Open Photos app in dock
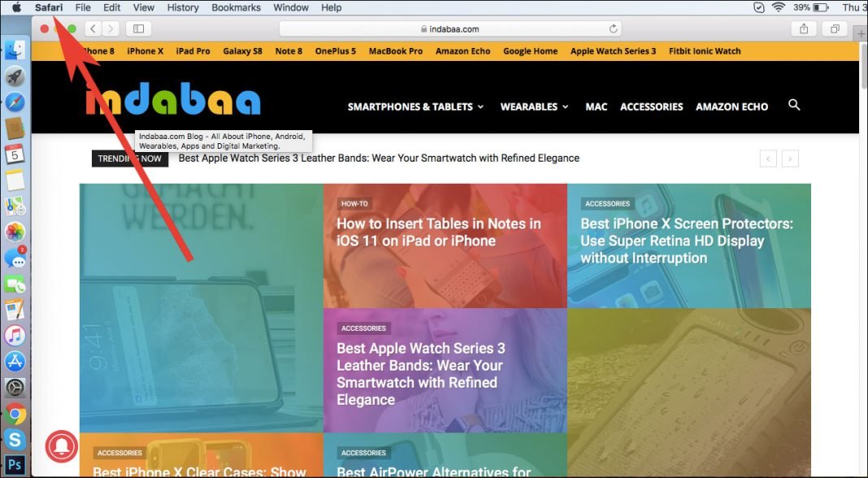 (15, 232)
